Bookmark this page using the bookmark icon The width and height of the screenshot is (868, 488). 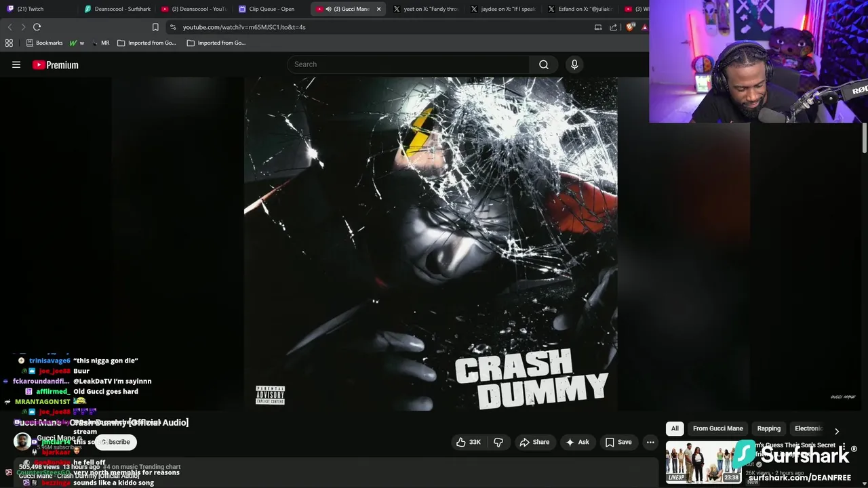coord(155,27)
